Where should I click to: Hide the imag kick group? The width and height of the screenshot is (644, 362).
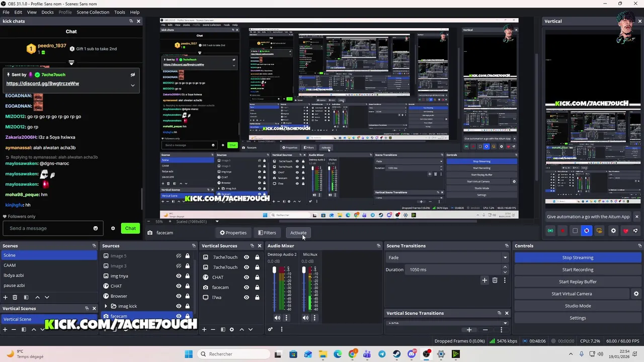click(179, 306)
